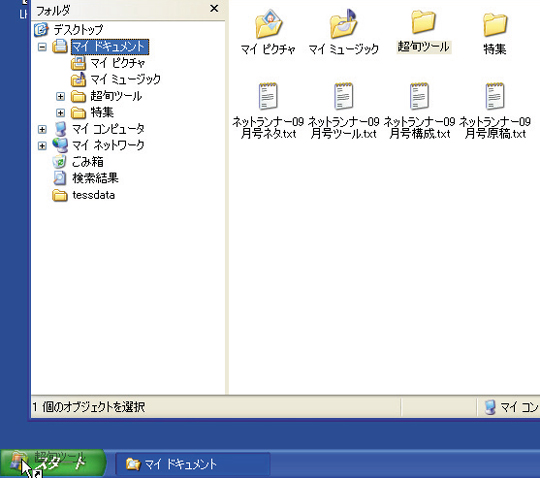Expand the 特集 tree node
This screenshot has height=478, width=540.
pyautogui.click(x=60, y=113)
